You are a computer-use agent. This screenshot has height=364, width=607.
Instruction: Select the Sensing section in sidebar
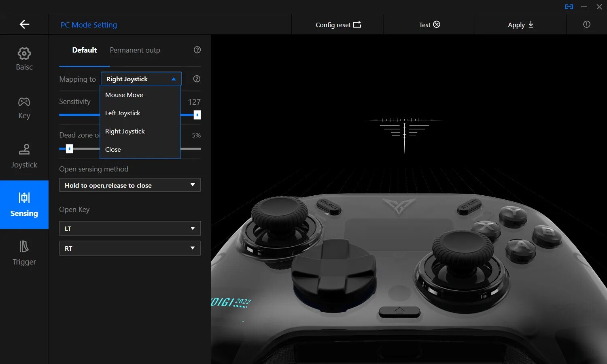coord(24,205)
